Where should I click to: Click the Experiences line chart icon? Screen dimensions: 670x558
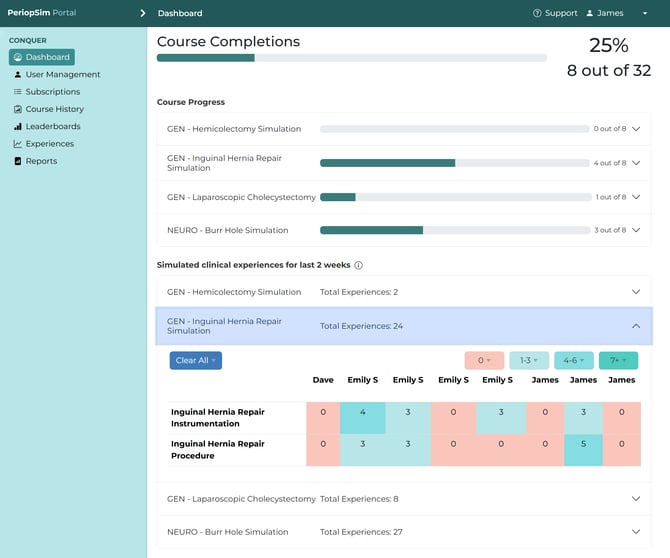click(x=18, y=144)
